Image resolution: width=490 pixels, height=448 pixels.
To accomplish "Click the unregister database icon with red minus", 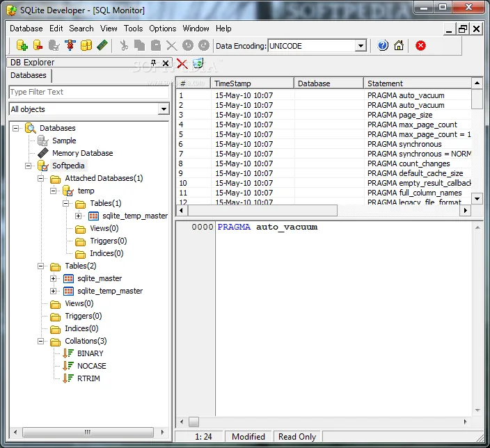I will [38, 46].
